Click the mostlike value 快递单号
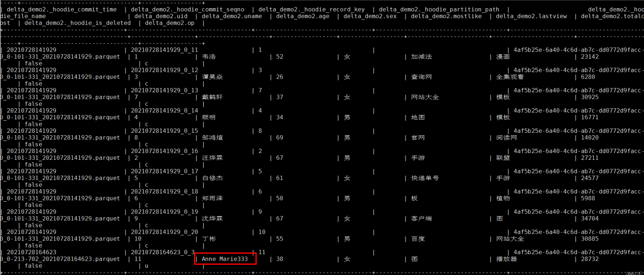The width and height of the screenshot is (644, 275). [x=425, y=178]
